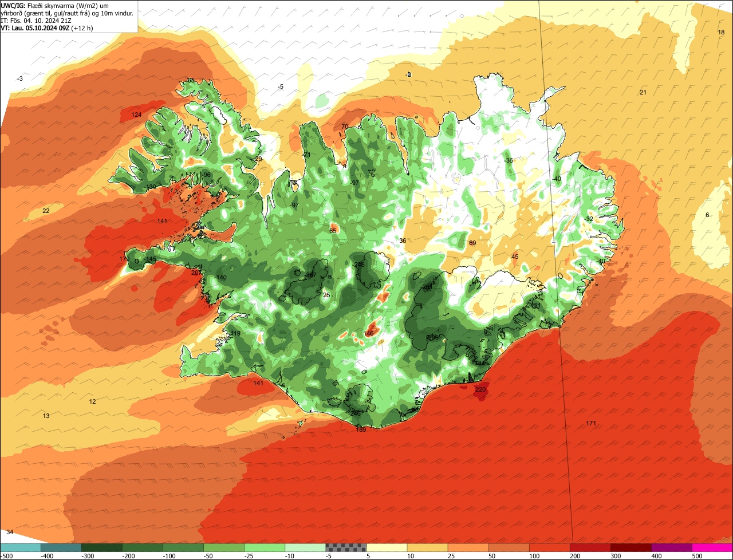The image size is (733, 560).
Task: Select the -200 to -100 green legend swatch
Action: pos(143,547)
